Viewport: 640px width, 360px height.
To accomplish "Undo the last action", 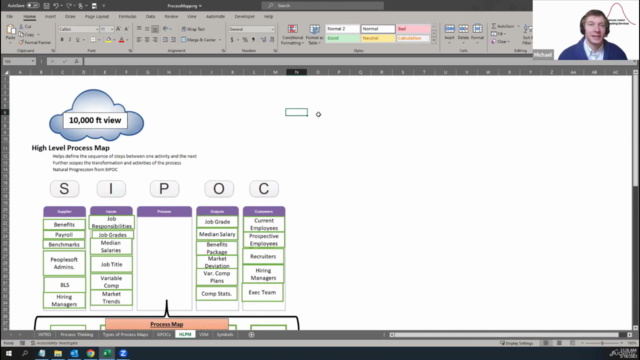I will [x=56, y=6].
